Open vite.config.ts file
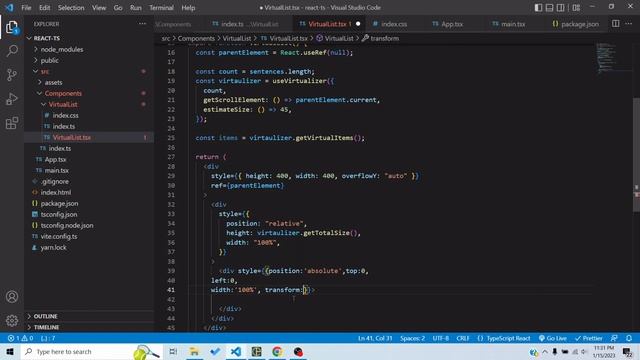Image resolution: width=640 pixels, height=360 pixels. pos(59,236)
